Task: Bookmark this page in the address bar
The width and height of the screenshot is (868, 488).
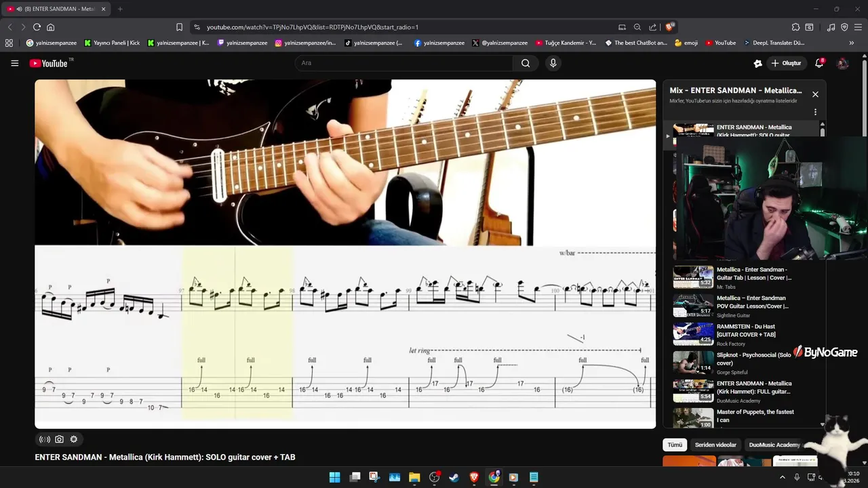Action: [x=179, y=27]
